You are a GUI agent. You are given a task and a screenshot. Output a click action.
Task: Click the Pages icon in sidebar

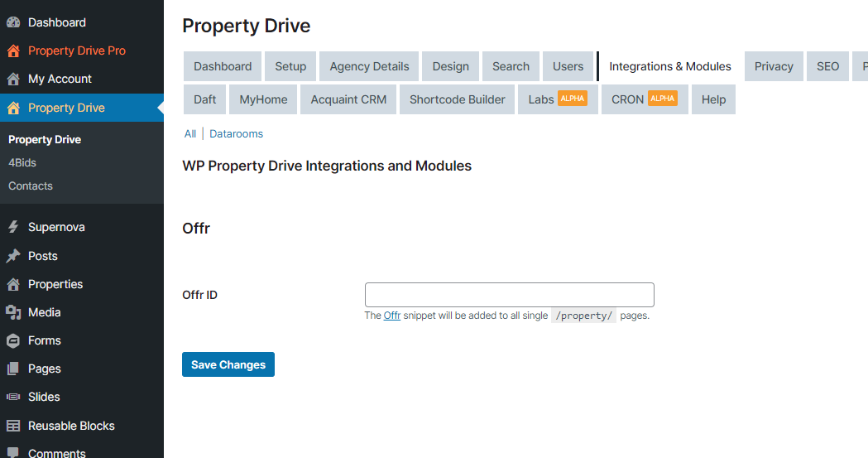tap(13, 369)
